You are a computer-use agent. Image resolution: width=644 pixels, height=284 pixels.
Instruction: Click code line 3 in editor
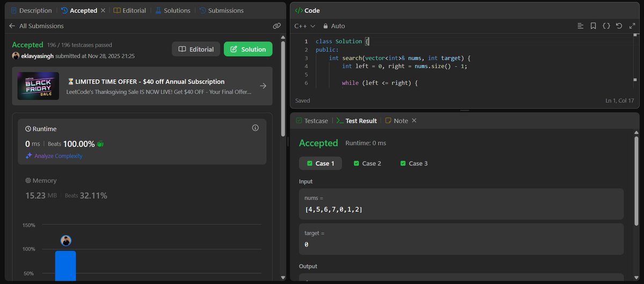pos(400,58)
